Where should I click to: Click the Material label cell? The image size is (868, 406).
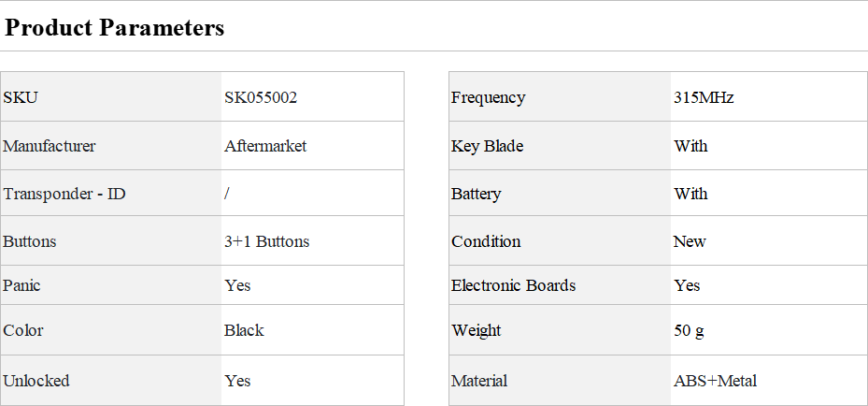[560, 381]
